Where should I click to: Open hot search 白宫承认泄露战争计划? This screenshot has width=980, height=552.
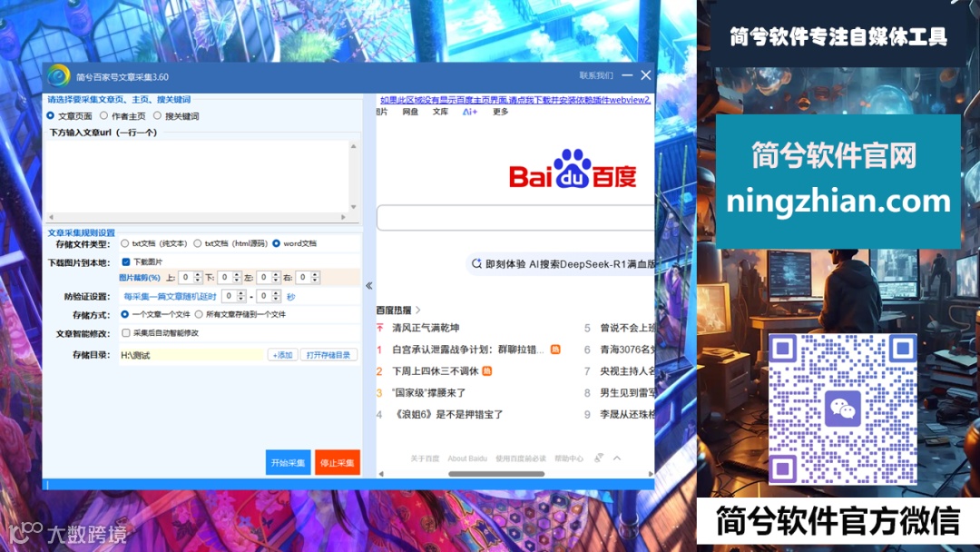468,350
